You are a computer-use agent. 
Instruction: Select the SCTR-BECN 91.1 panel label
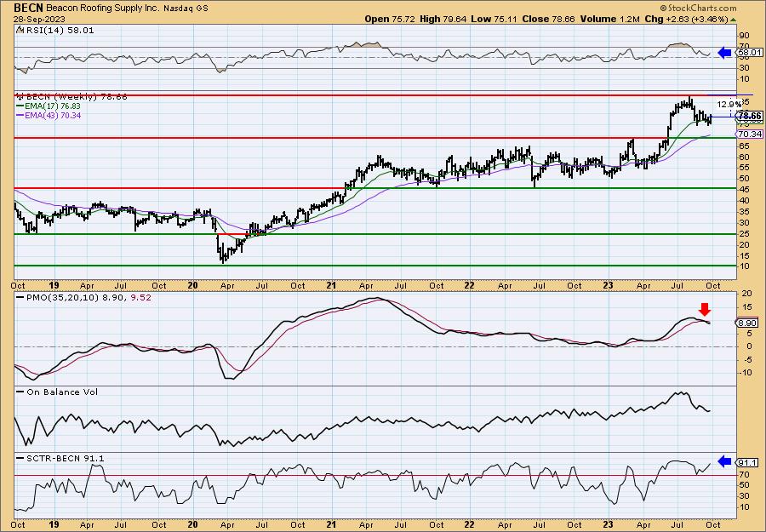(x=60, y=458)
